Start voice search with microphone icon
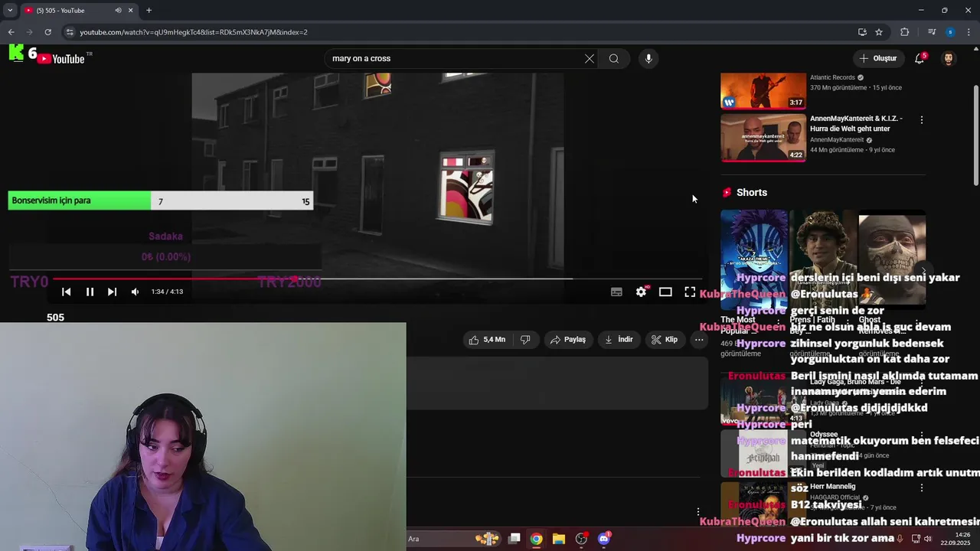Viewport: 980px width, 551px height. click(x=648, y=58)
